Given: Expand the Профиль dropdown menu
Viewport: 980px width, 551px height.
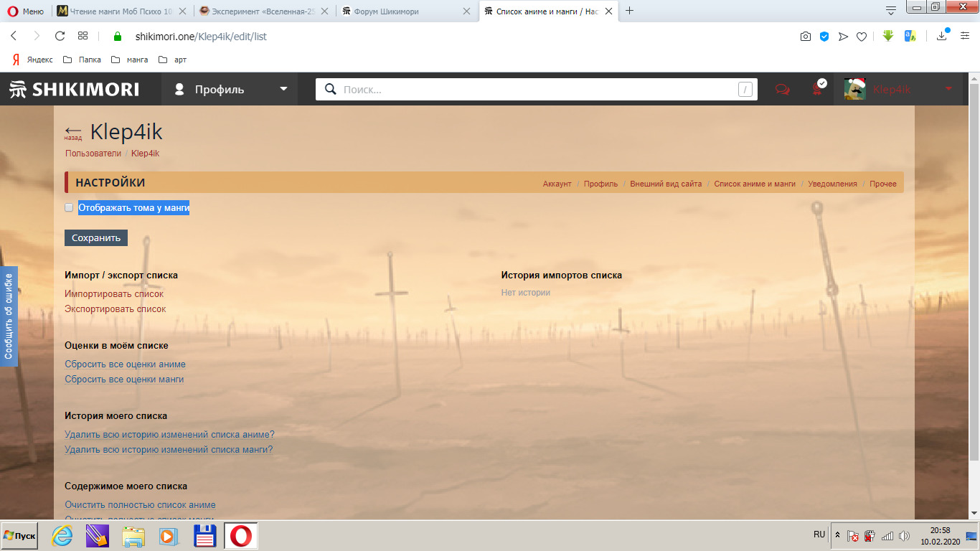Looking at the screenshot, I should (x=283, y=89).
